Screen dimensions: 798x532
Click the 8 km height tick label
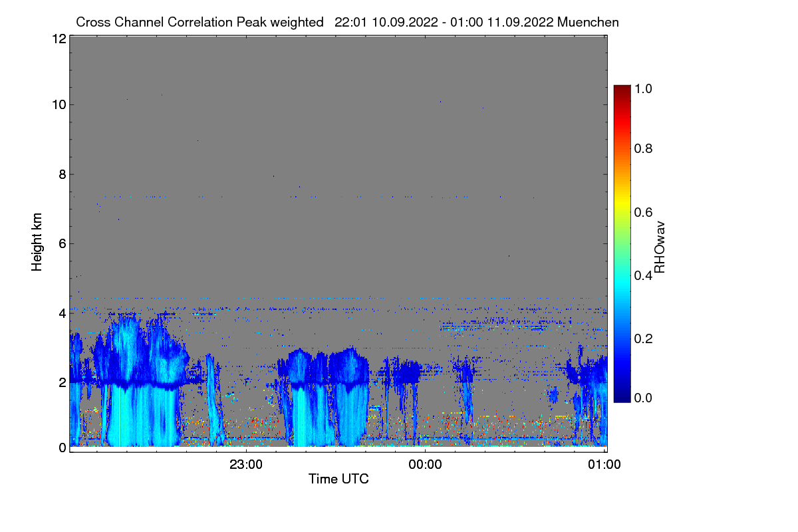(x=63, y=174)
